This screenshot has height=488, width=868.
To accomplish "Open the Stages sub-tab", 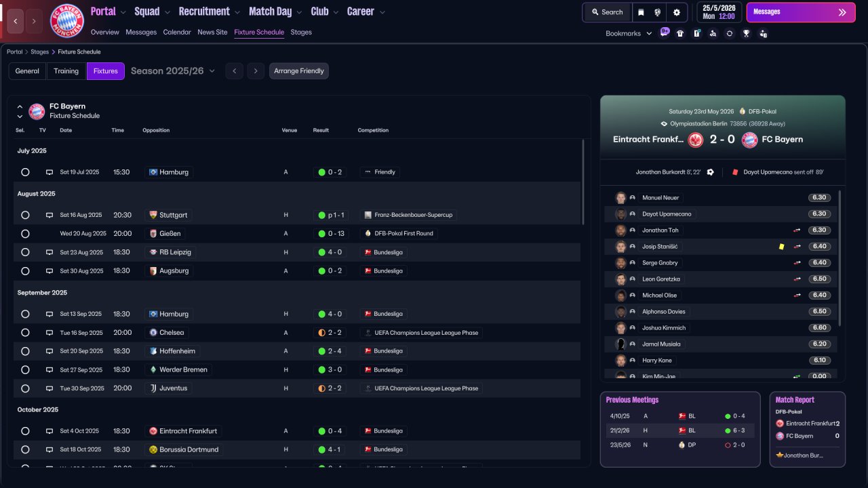I will click(x=301, y=32).
